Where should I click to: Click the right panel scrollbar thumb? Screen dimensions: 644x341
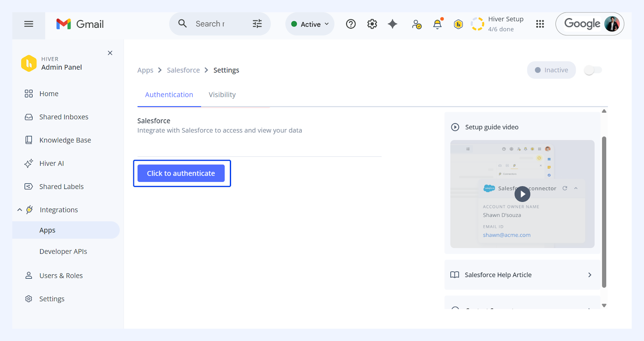604,212
